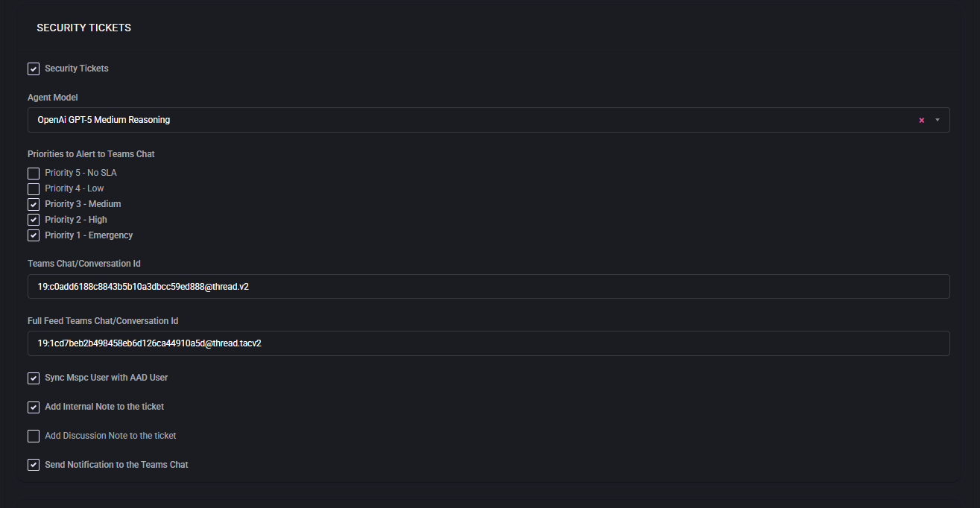The image size is (980, 508).
Task: Toggle Priority 1 - Emergency checkbox
Action: (x=34, y=236)
